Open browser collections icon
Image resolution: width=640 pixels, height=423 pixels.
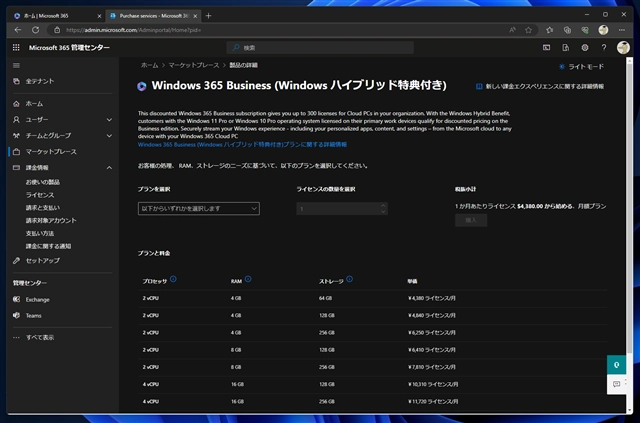(567, 30)
